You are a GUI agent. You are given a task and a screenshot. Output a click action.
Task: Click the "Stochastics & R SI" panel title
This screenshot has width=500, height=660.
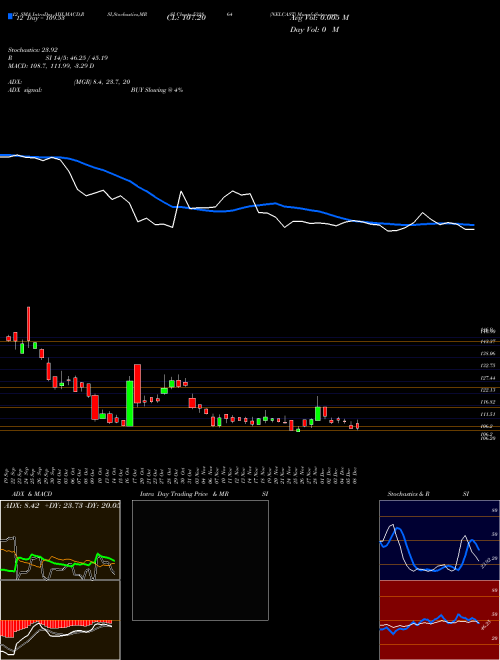(428, 494)
